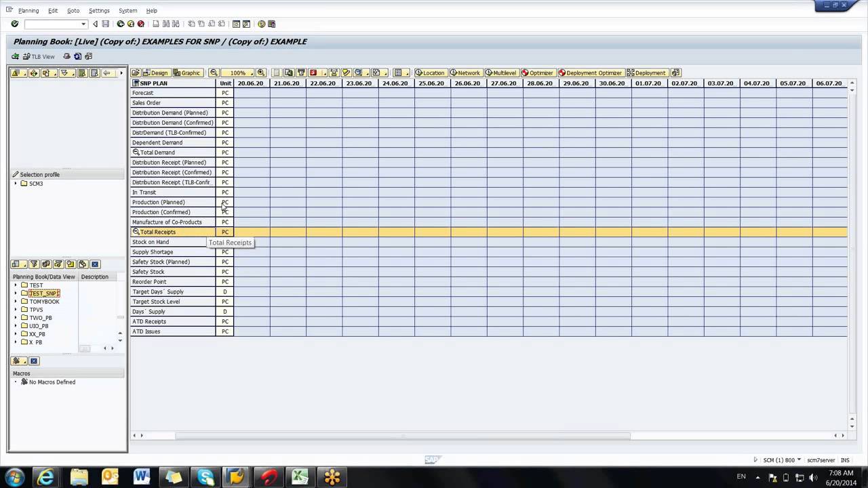
Task: Click the Save disk icon
Action: (x=105, y=24)
